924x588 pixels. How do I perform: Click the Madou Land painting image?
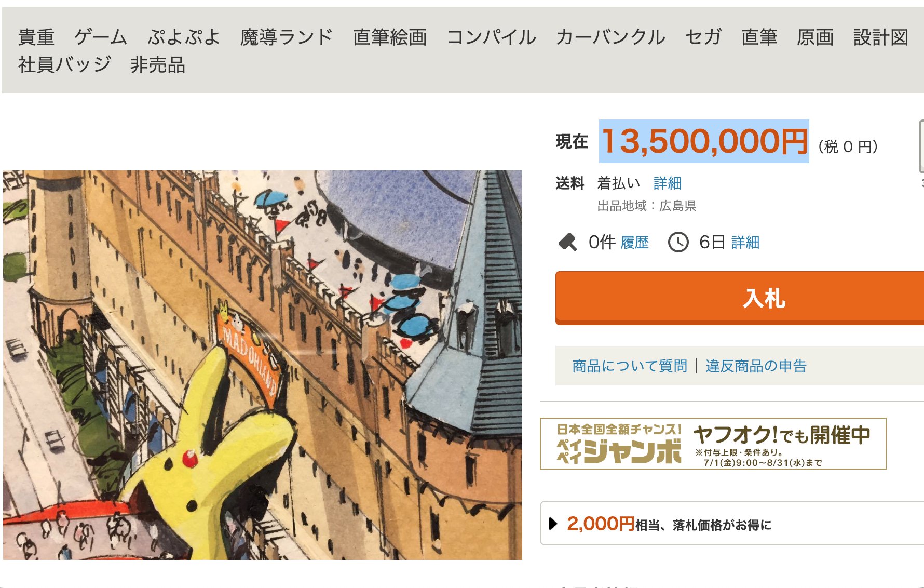click(x=263, y=365)
